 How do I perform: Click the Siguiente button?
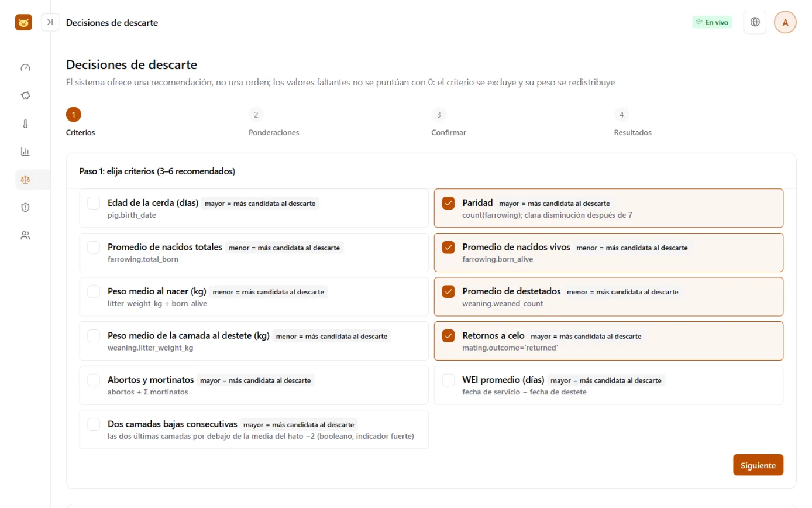(758, 465)
